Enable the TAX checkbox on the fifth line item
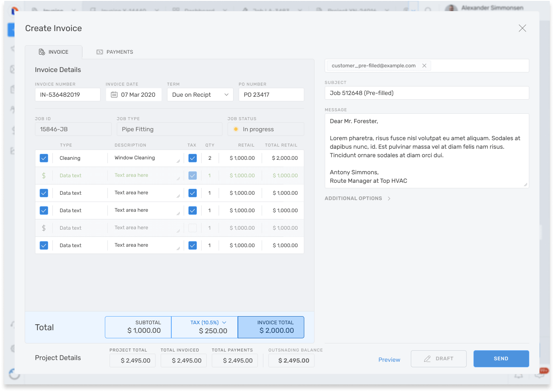554x392 pixels. [x=192, y=228]
